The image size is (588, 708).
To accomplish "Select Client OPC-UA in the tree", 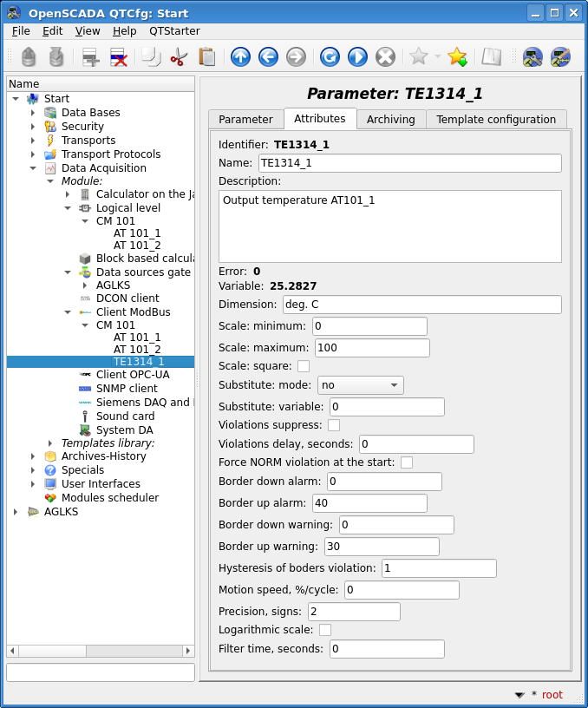I will (x=133, y=375).
